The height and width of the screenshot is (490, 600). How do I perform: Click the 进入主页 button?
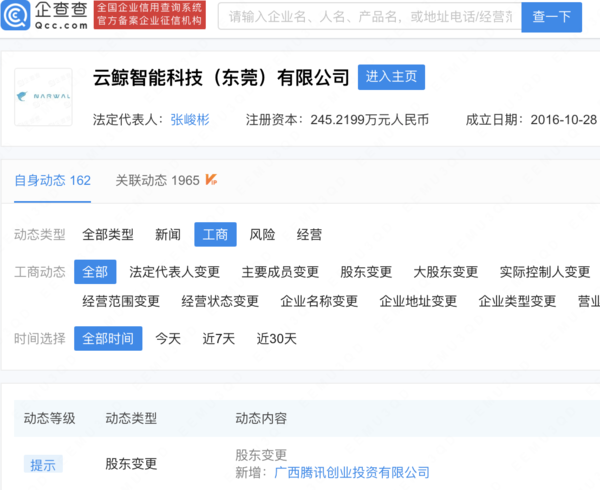(x=391, y=77)
